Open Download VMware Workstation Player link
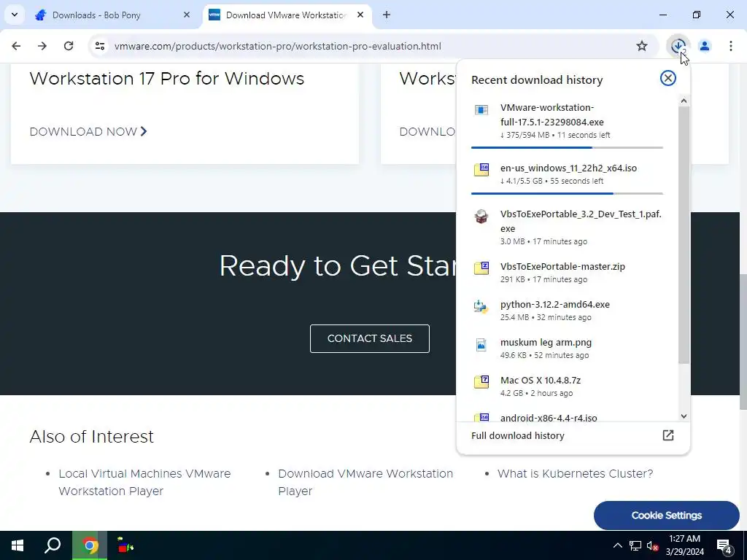Image resolution: width=747 pixels, height=560 pixels. click(x=365, y=483)
